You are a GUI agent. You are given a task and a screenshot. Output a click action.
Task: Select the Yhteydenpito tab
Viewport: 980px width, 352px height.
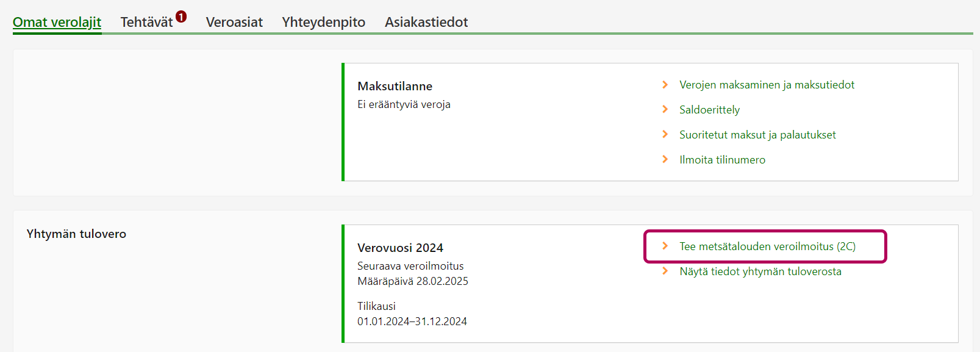323,23
